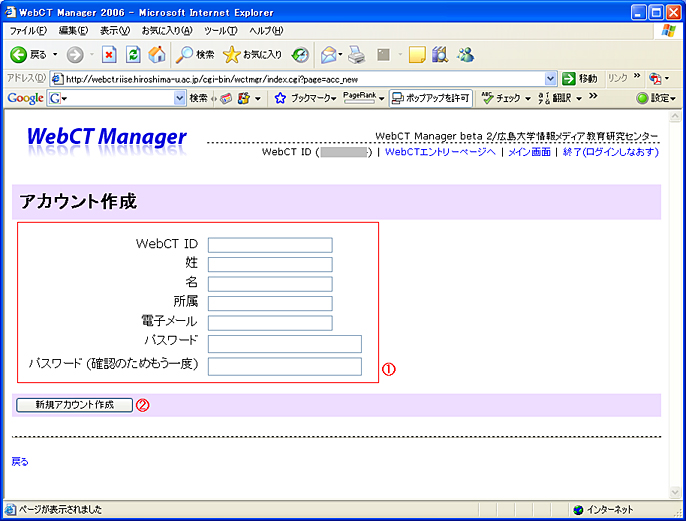Click the 戻る link at page bottom
This screenshot has width=686, height=521.
click(20, 462)
